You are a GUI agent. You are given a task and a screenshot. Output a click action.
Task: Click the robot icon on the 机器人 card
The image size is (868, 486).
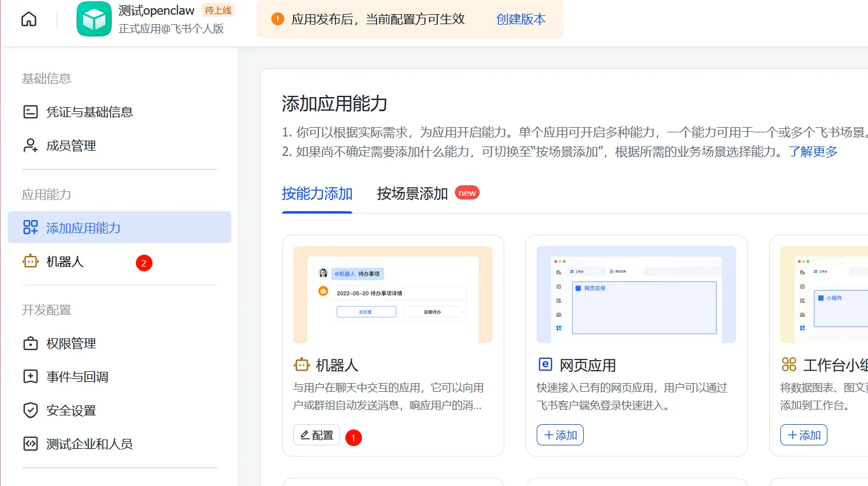pos(301,365)
